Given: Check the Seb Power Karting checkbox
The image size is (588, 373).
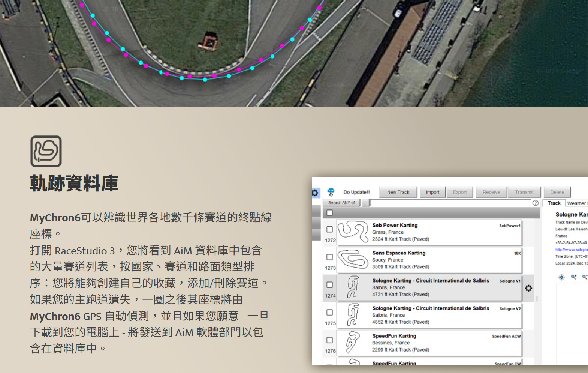Looking at the screenshot, I should [x=330, y=229].
